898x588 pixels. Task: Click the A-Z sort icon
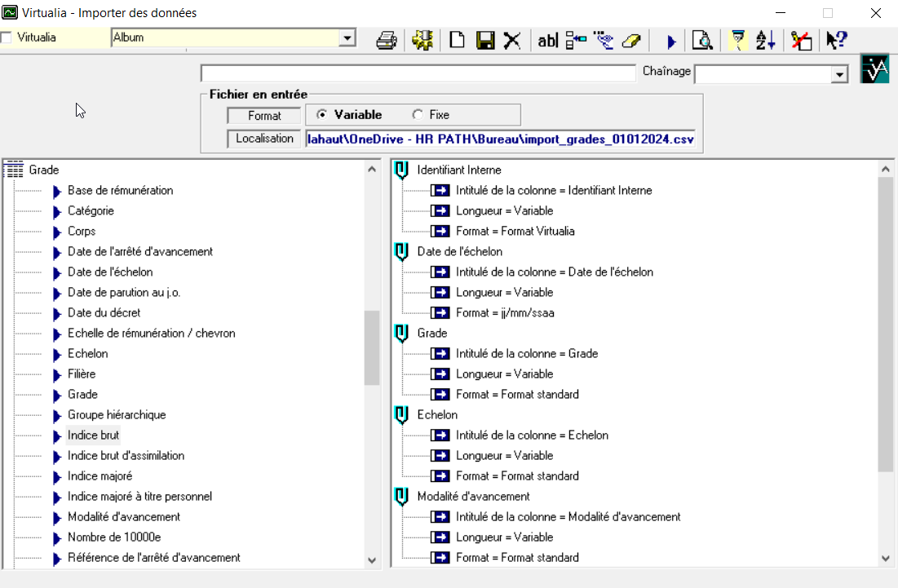[x=765, y=40]
